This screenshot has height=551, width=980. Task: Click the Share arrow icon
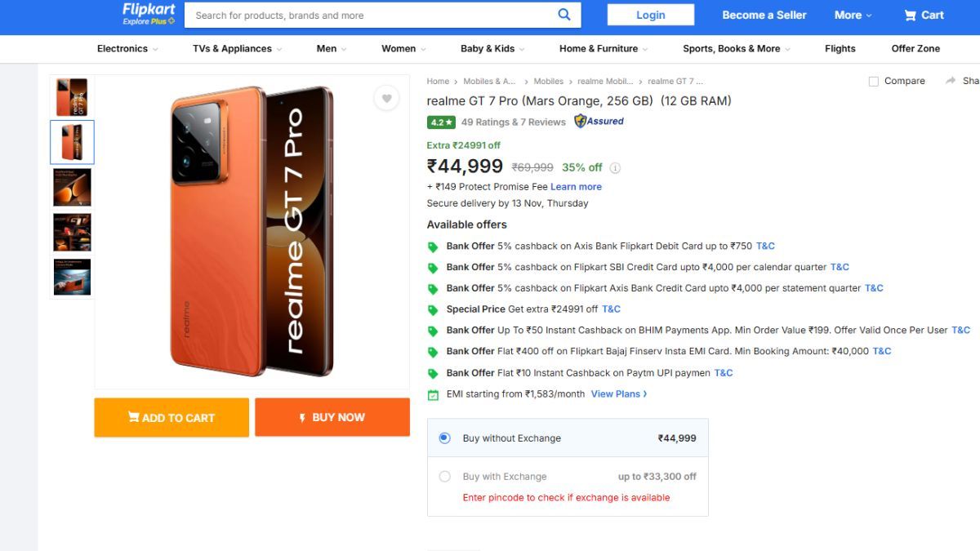951,81
